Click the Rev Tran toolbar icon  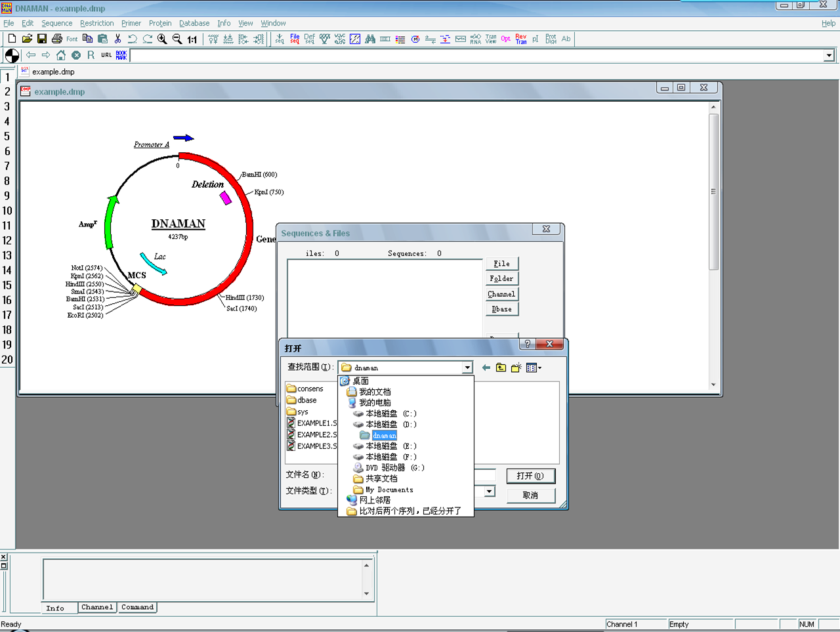(x=521, y=39)
